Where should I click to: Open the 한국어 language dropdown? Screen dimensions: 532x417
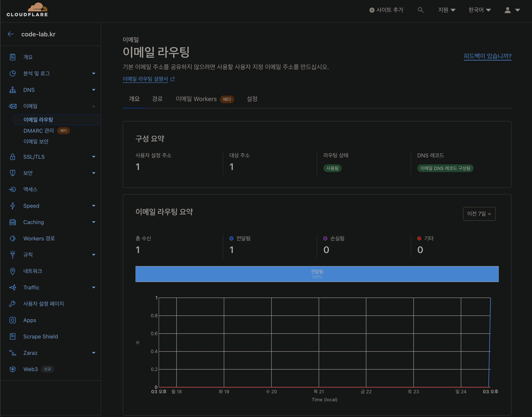coord(479,10)
